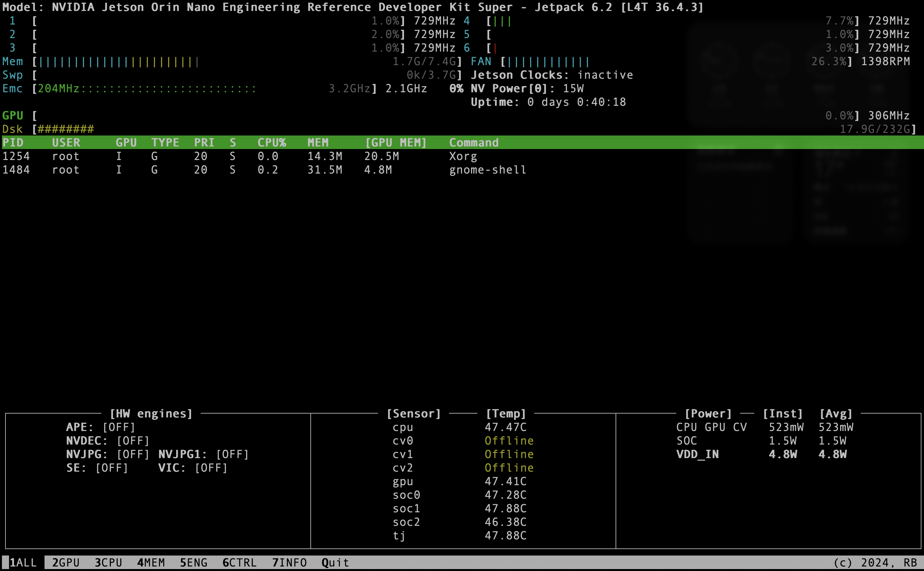Click the cv1 sensor Offline status
This screenshot has height=571, width=924.
[509, 454]
